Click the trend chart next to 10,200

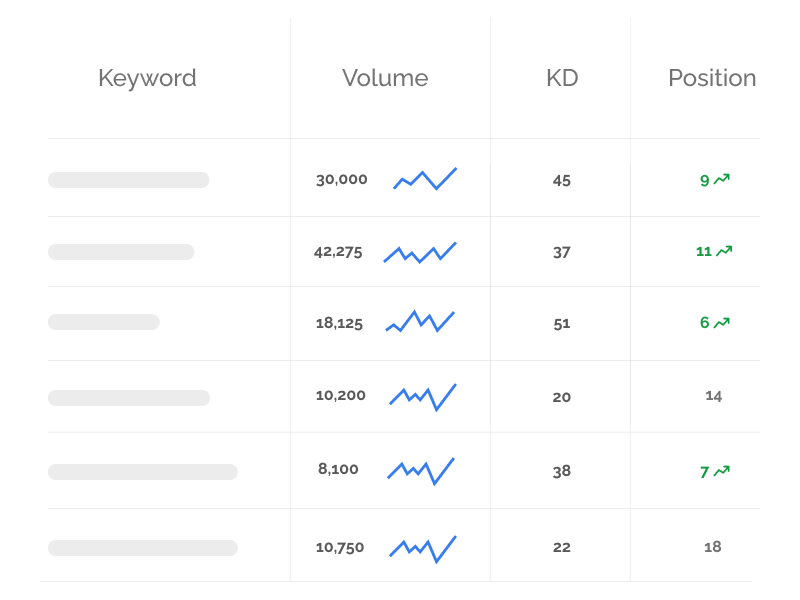[x=422, y=396]
